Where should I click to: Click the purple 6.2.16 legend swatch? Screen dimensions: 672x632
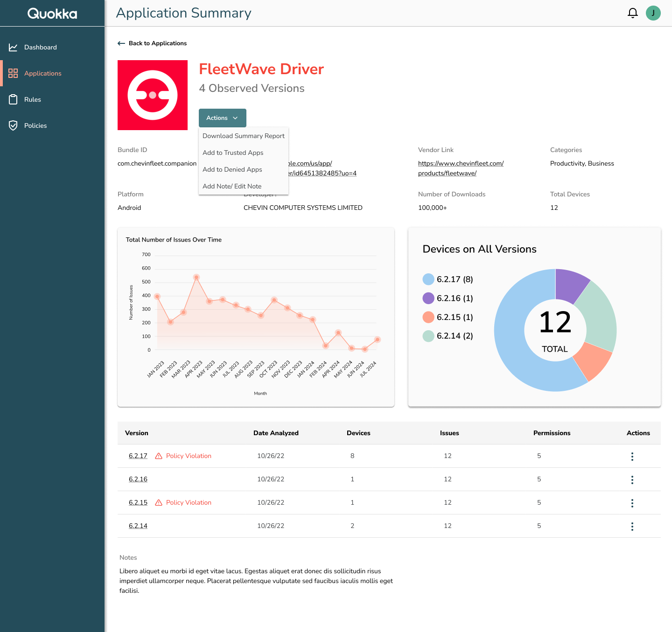pos(428,298)
